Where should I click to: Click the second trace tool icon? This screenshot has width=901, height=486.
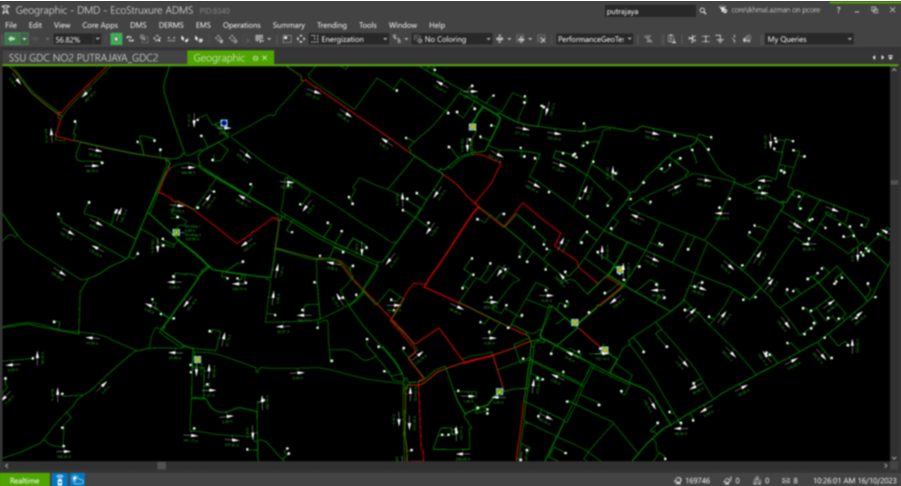click(x=198, y=39)
